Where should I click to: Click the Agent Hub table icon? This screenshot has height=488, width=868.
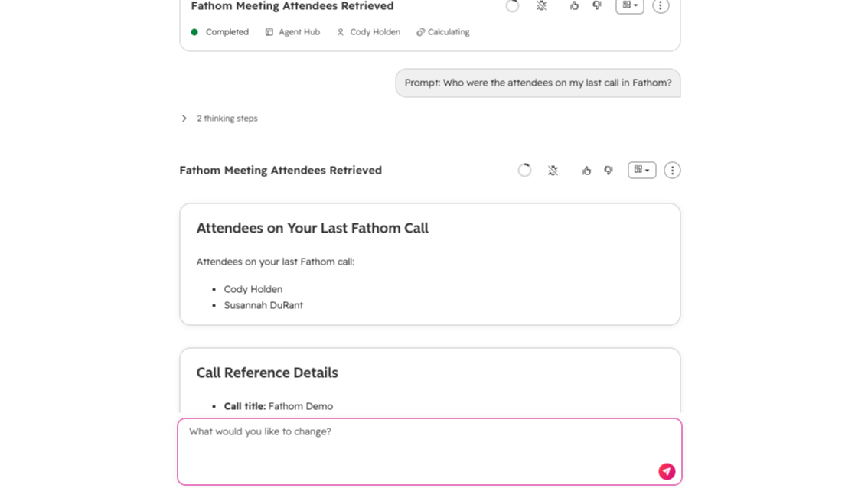[269, 32]
